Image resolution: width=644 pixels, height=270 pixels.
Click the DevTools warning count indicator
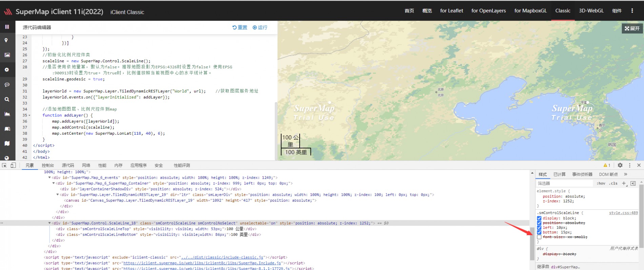coord(607,165)
